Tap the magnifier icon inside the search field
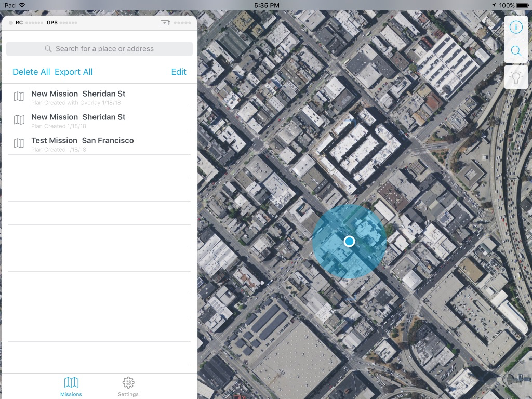Image resolution: width=532 pixels, height=399 pixels. (x=48, y=49)
